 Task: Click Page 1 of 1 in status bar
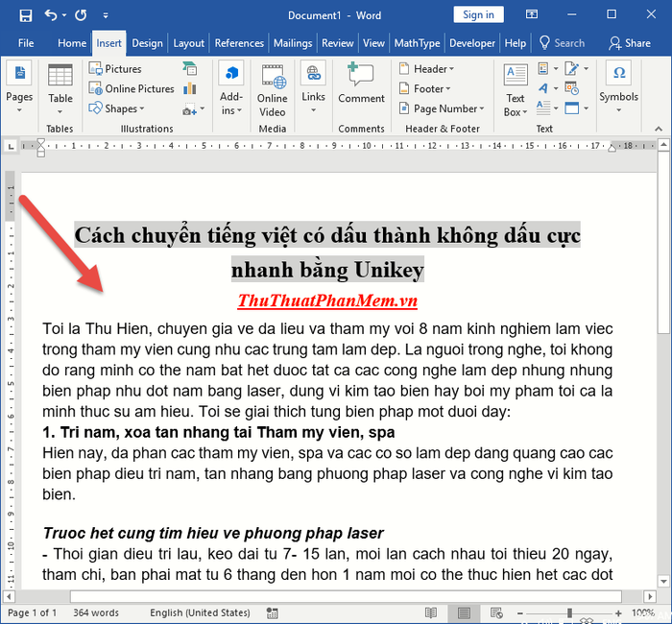(x=32, y=612)
